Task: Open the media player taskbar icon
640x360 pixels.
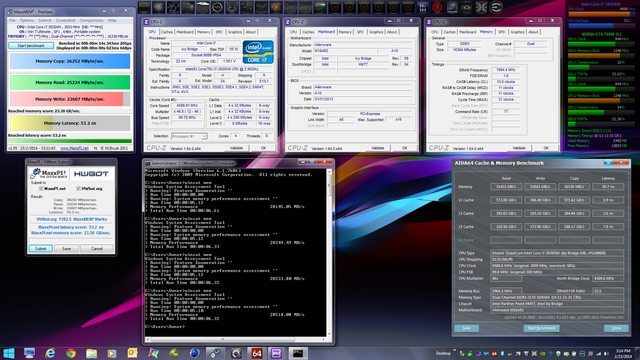Action: tap(112, 353)
